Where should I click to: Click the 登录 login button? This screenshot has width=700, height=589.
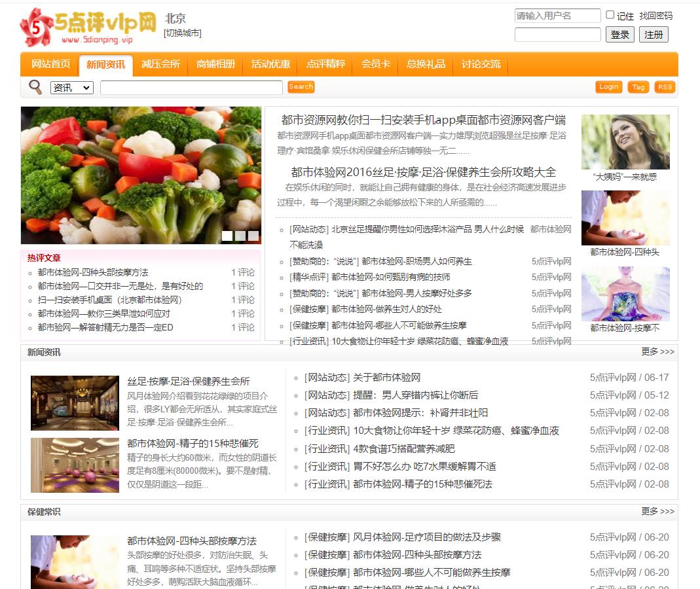tap(619, 35)
